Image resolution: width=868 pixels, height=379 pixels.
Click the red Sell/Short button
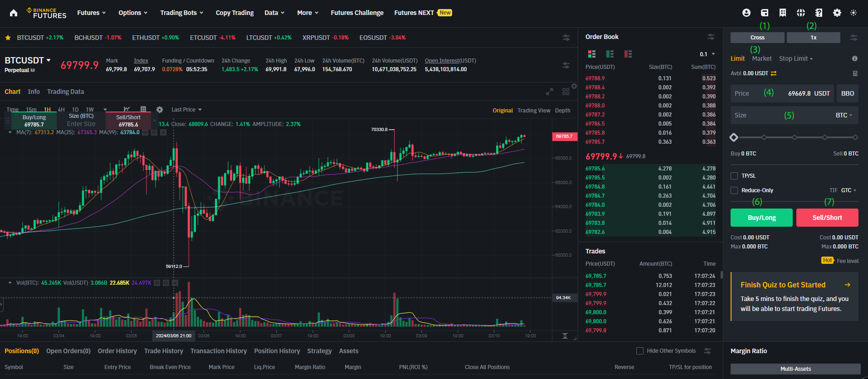click(827, 218)
